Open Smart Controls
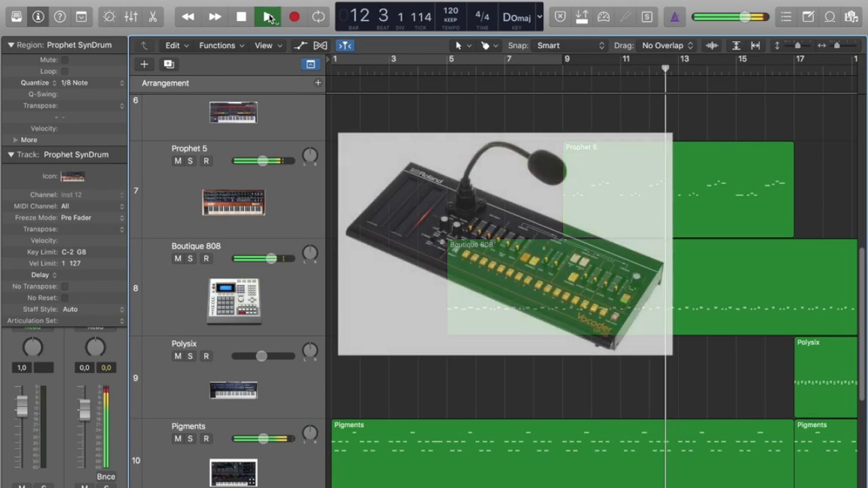 pyautogui.click(x=108, y=17)
